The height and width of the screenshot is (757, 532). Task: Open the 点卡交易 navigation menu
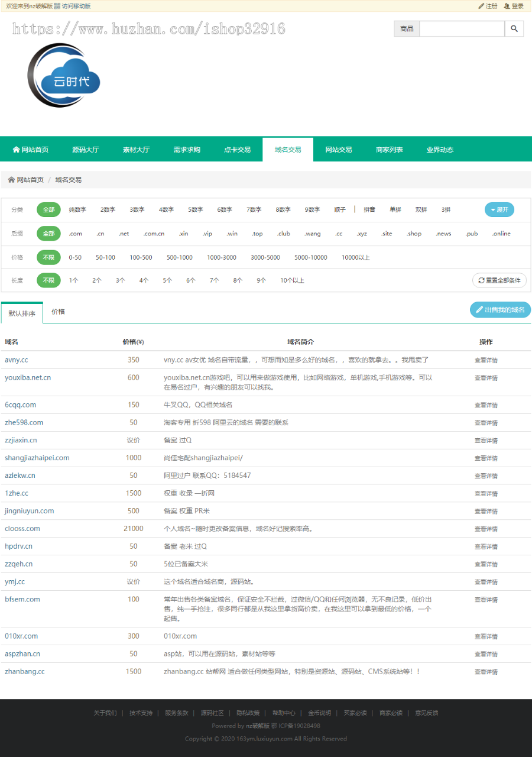click(237, 149)
